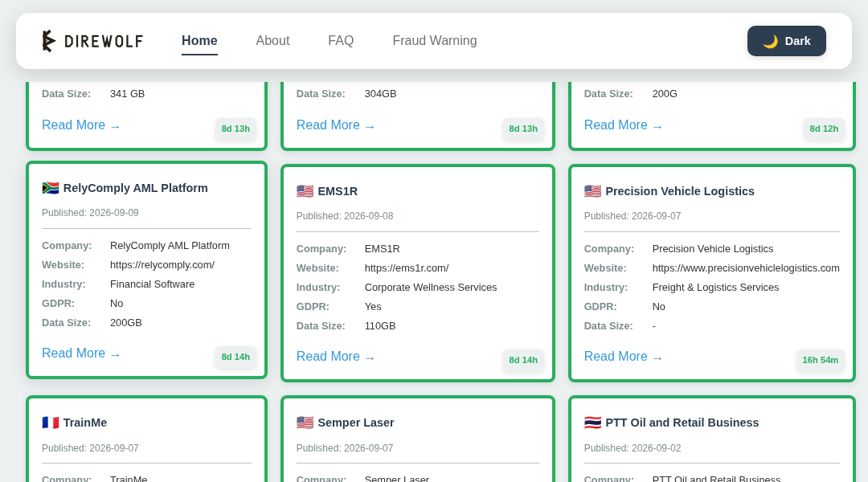Click the precisionvehiclelogistics.com website text
This screenshot has width=868, height=482.
coord(746,268)
